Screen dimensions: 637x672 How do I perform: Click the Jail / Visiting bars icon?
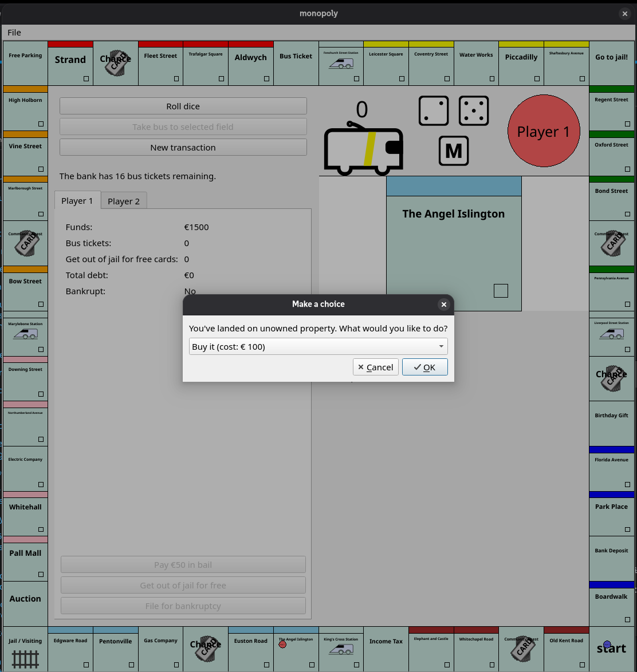coord(25,658)
